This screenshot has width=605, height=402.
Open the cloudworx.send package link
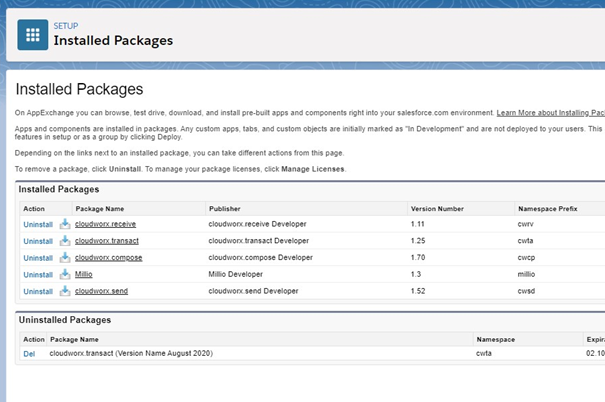[101, 291]
